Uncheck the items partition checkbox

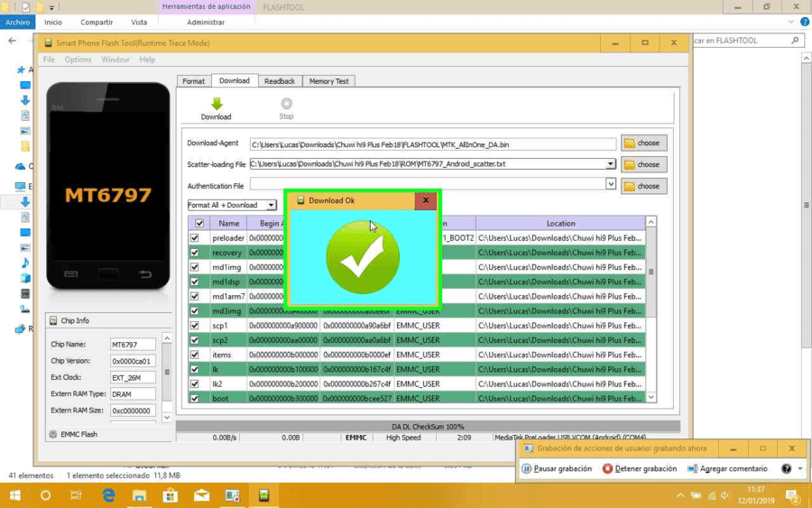(x=195, y=355)
